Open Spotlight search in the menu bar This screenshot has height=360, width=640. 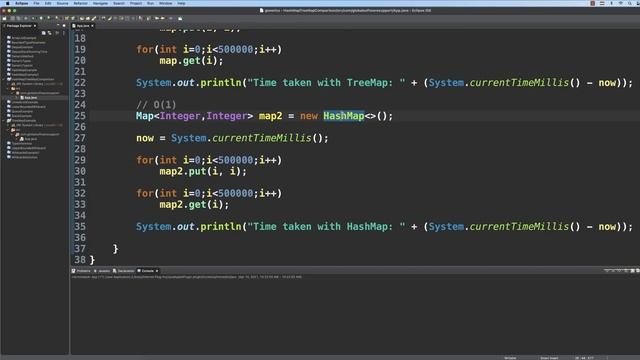[629, 3]
